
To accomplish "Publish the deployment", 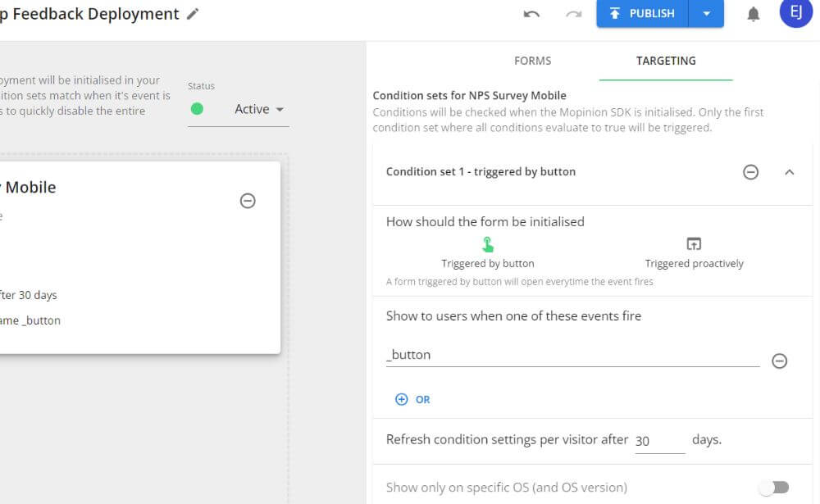I will (x=643, y=14).
